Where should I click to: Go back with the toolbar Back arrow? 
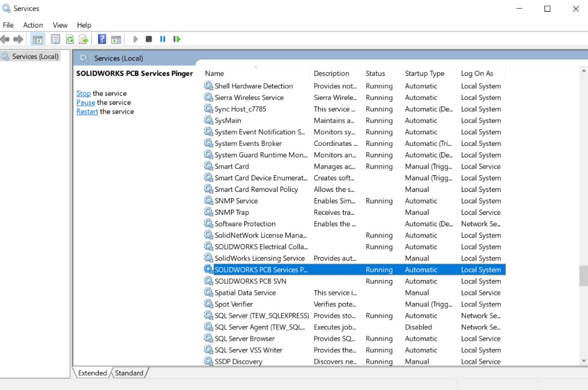(x=5, y=39)
